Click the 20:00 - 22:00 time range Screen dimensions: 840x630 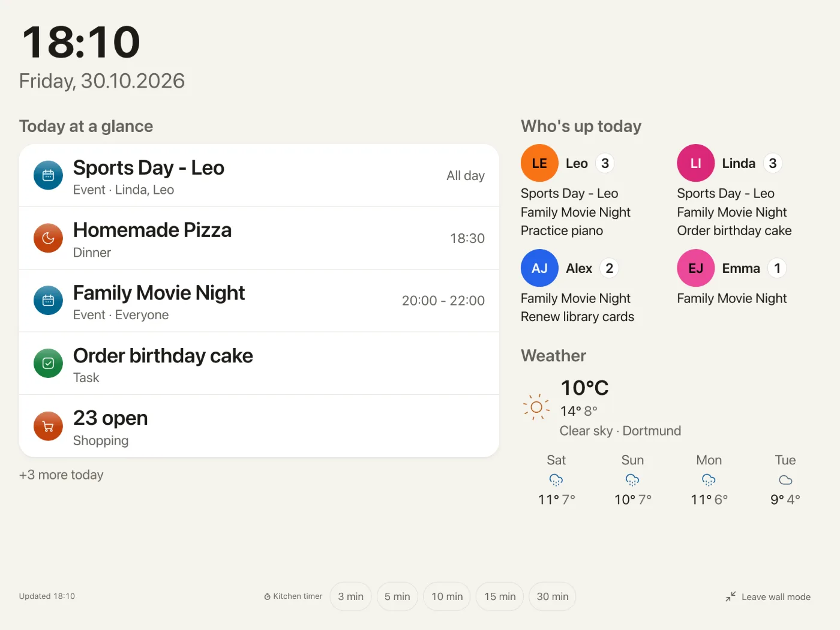click(x=443, y=301)
